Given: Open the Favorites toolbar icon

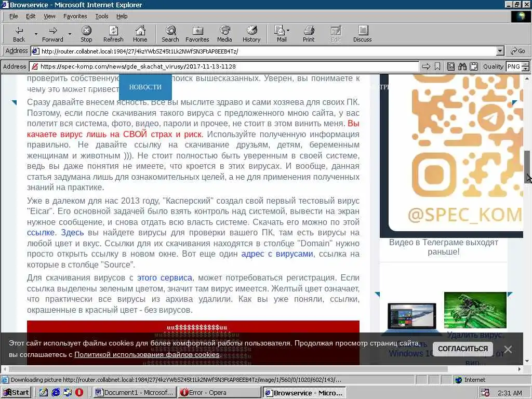Looking at the screenshot, I should (197, 34).
